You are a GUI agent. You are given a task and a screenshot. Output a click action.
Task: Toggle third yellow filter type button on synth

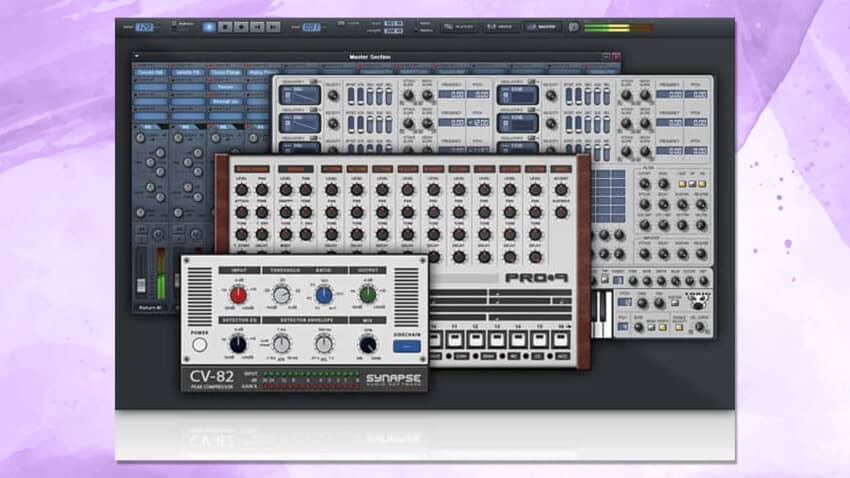701,184
